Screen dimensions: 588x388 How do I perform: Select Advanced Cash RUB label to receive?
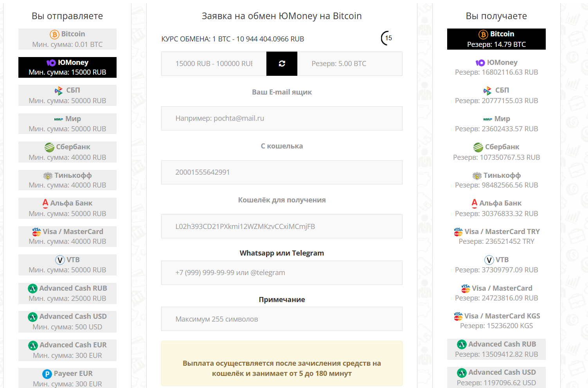502,344
